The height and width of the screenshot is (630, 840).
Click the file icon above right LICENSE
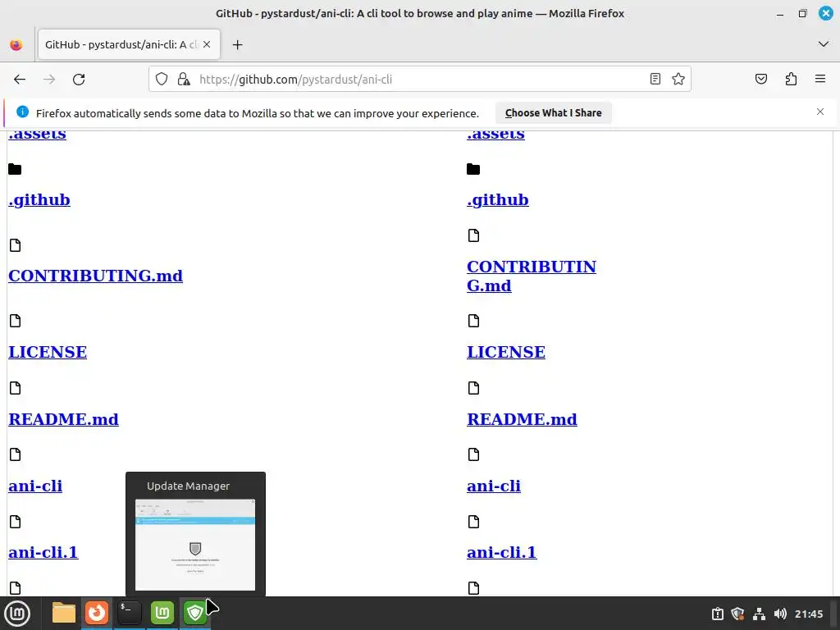[x=473, y=321]
